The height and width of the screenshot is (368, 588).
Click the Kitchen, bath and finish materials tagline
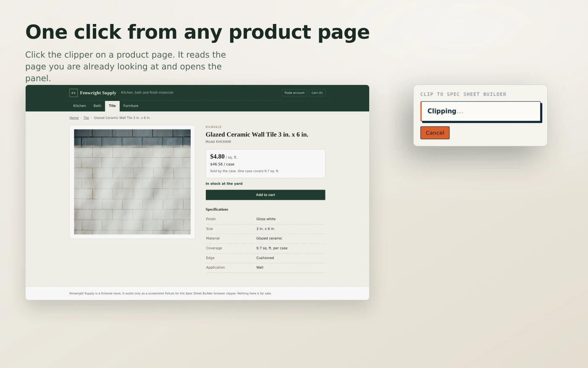point(147,93)
